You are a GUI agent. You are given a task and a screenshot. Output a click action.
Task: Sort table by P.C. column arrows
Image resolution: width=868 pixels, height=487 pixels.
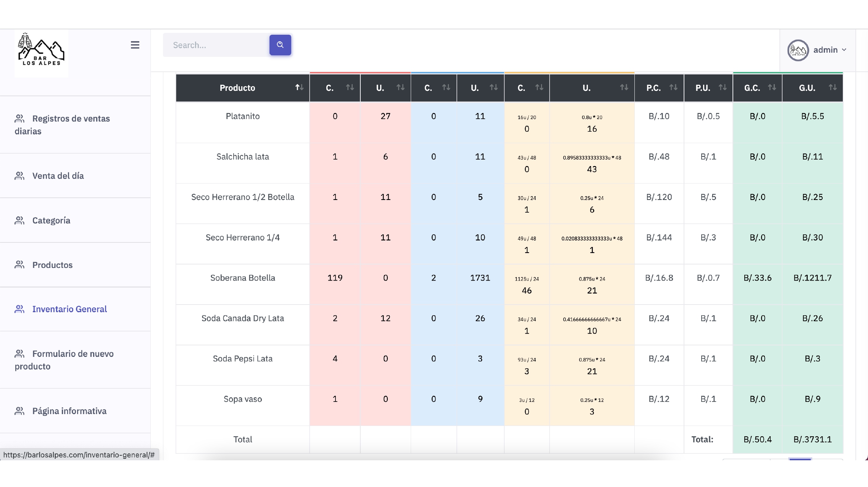tap(673, 88)
